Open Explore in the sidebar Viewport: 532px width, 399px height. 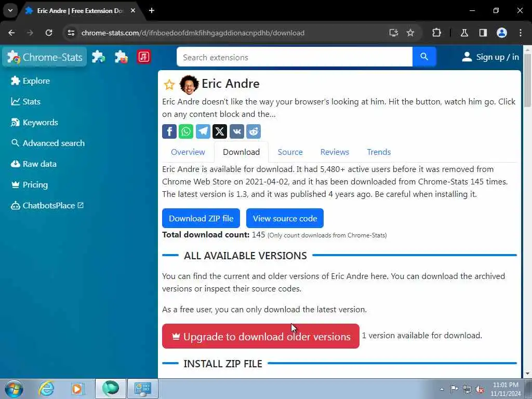30,81
